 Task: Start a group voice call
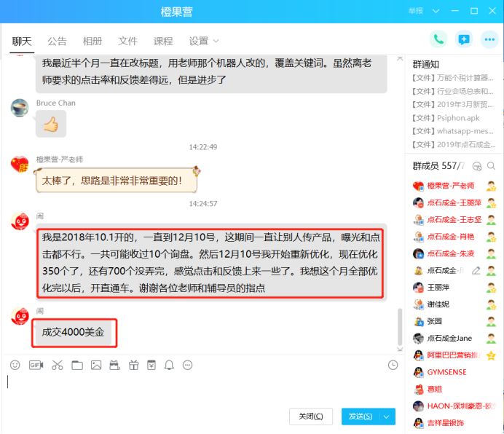click(438, 39)
